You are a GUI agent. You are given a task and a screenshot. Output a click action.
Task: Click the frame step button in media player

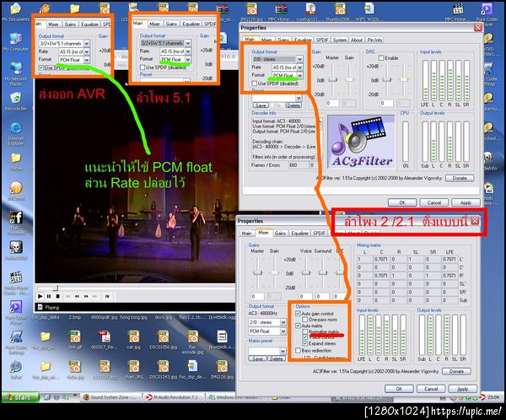coord(107,296)
